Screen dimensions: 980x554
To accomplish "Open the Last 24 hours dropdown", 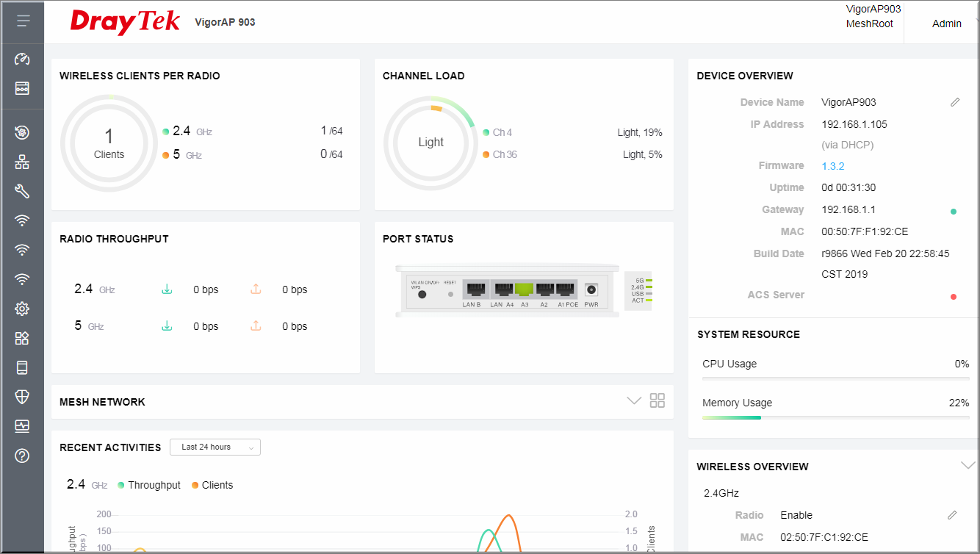I will point(215,447).
